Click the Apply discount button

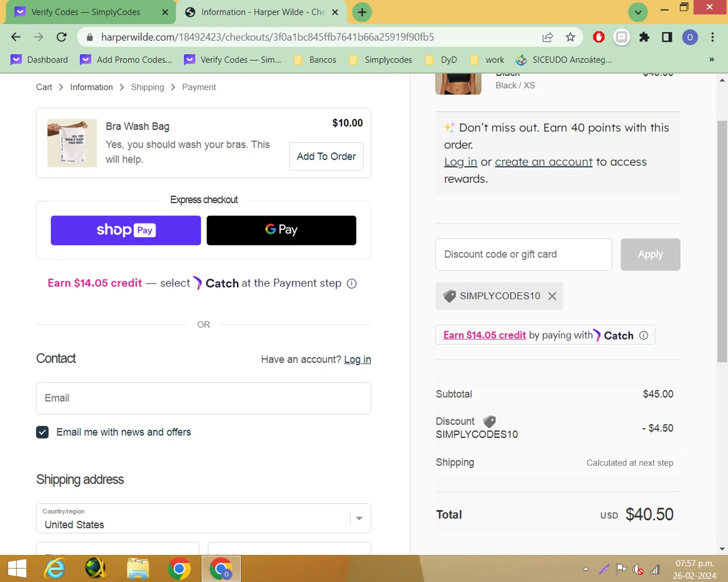click(x=650, y=255)
